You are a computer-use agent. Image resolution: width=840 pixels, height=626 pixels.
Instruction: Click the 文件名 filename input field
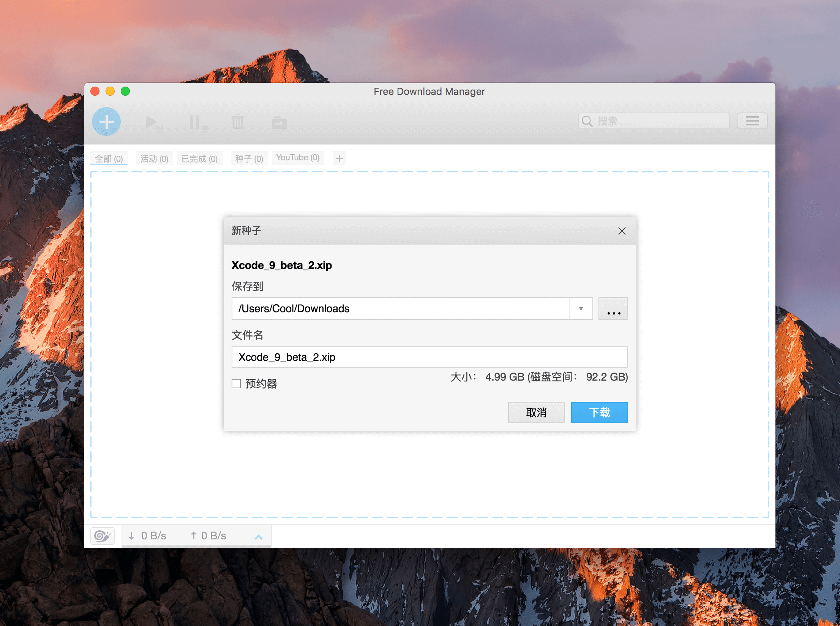coord(429,357)
